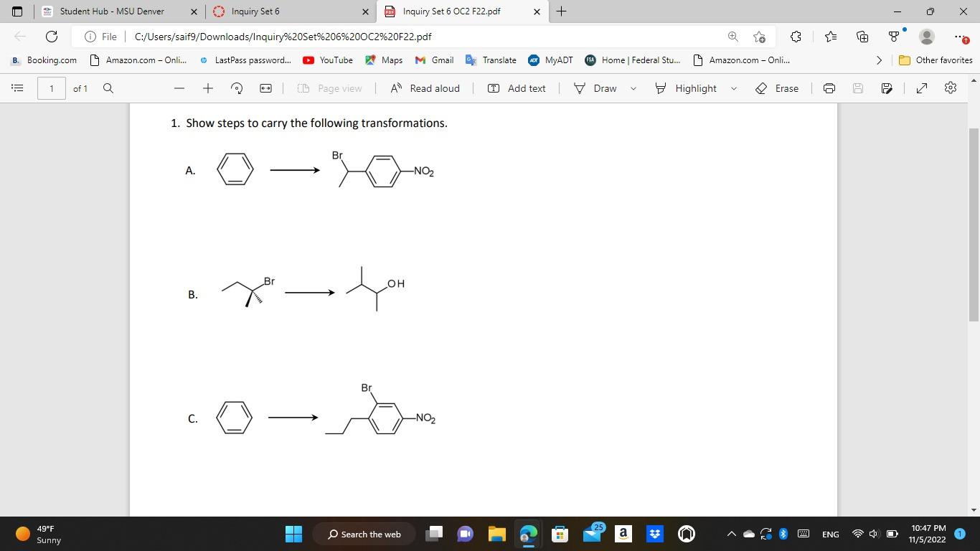Viewport: 980px width, 551px height.
Task: Click the page number input field
Action: pos(50,88)
